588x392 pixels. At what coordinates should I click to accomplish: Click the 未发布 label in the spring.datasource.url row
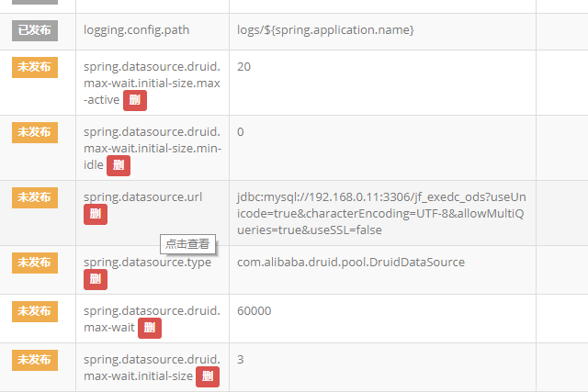click(35, 197)
